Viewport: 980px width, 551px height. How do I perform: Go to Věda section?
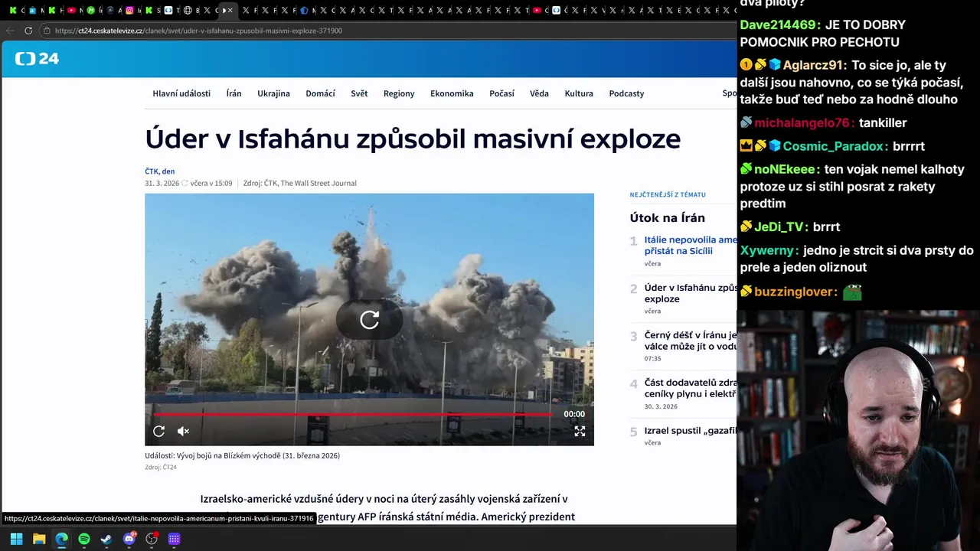click(x=539, y=93)
